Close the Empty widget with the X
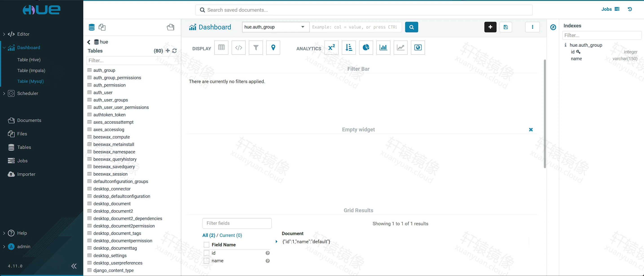The width and height of the screenshot is (644, 276). [x=531, y=130]
